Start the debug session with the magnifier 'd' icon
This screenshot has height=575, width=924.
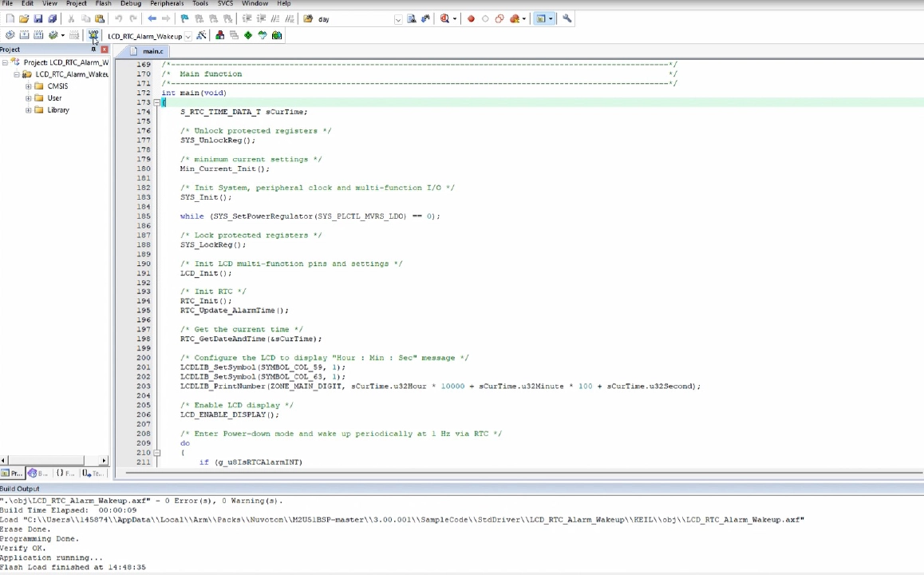coord(445,19)
